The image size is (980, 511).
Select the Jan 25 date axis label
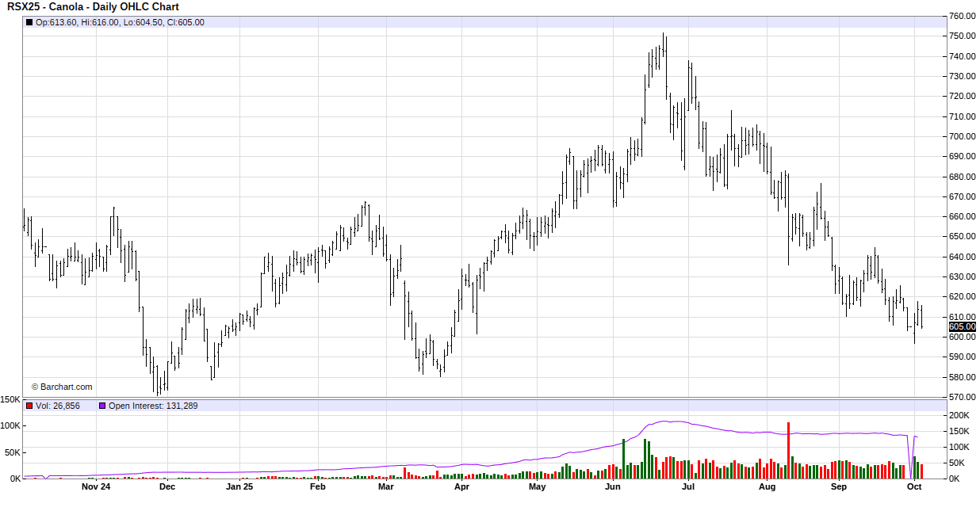coord(239,487)
